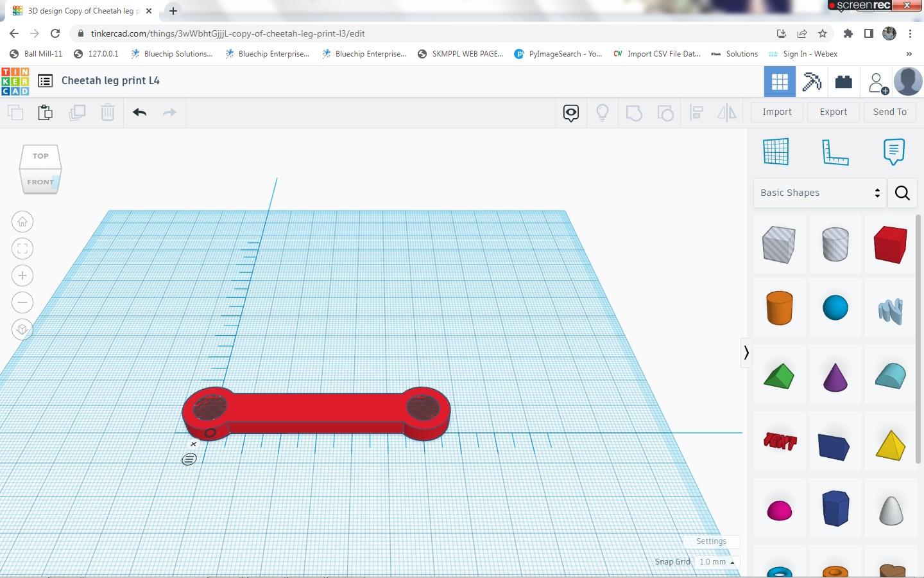Collapse the shapes panel with chevron
Viewport: 924px width, 578px height.
[x=746, y=353]
